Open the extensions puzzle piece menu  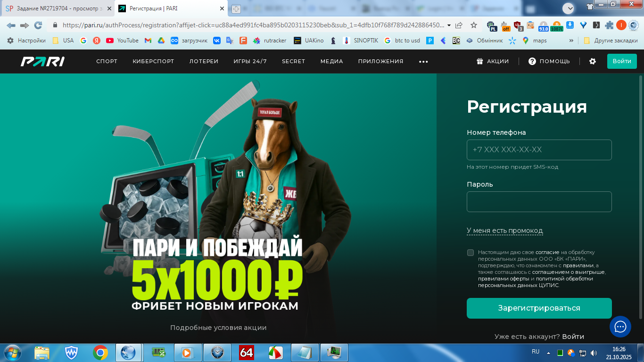pyautogui.click(x=610, y=25)
